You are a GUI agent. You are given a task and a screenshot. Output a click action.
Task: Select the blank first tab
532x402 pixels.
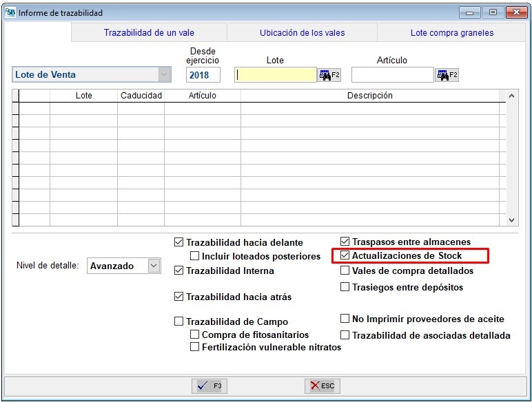coord(37,32)
